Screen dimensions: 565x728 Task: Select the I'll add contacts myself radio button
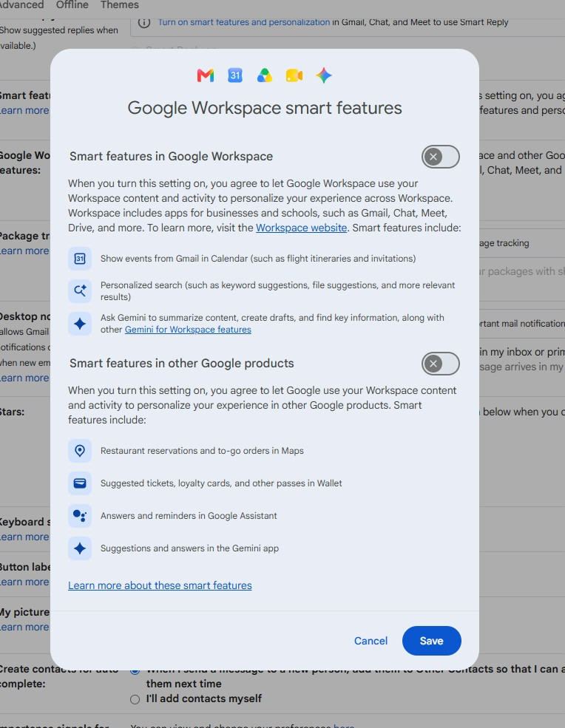click(135, 699)
